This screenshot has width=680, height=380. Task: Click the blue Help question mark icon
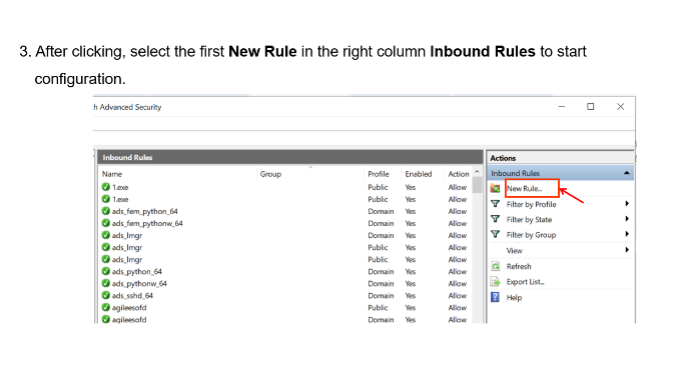(495, 297)
